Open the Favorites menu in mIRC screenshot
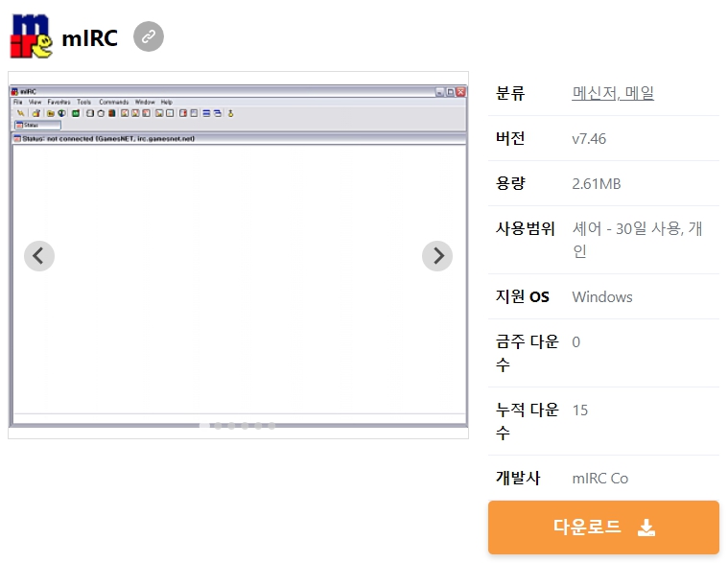This screenshot has width=728, height=563. coord(59,102)
